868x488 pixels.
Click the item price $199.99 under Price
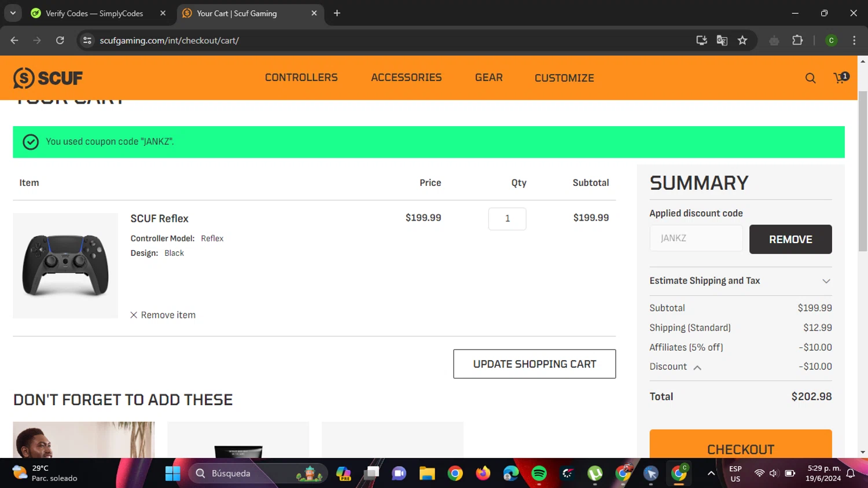point(423,218)
